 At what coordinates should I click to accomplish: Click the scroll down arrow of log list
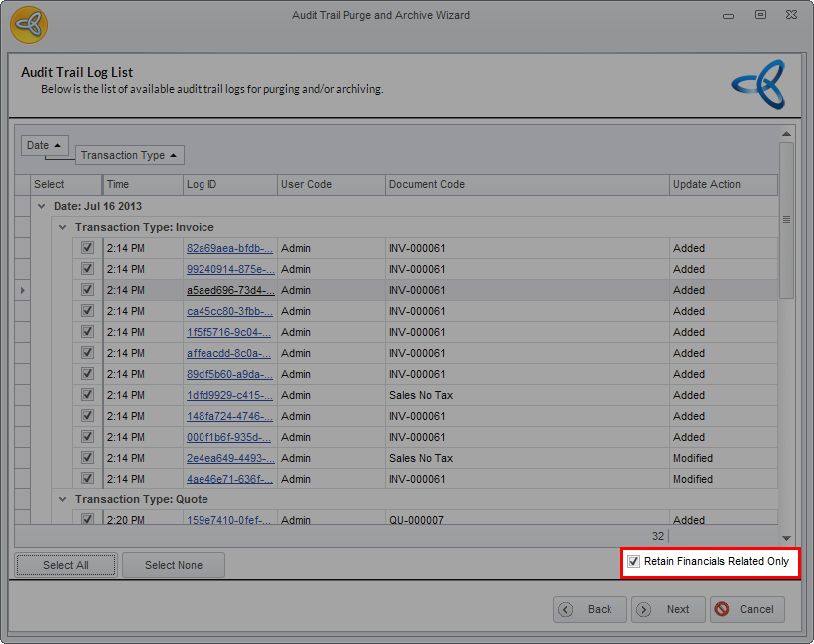[x=786, y=537]
